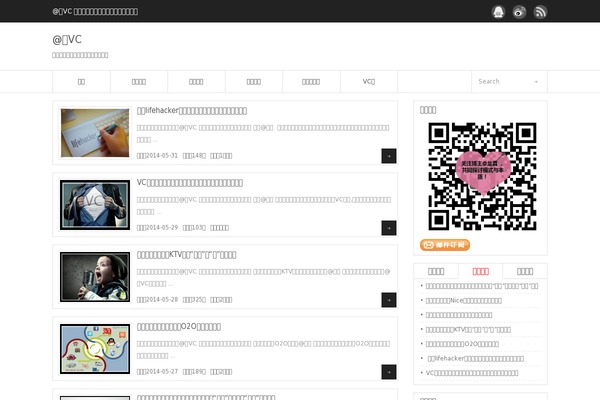Open the Weibo icon in top bar
Image resolution: width=600 pixels, height=400 pixels.
519,12
